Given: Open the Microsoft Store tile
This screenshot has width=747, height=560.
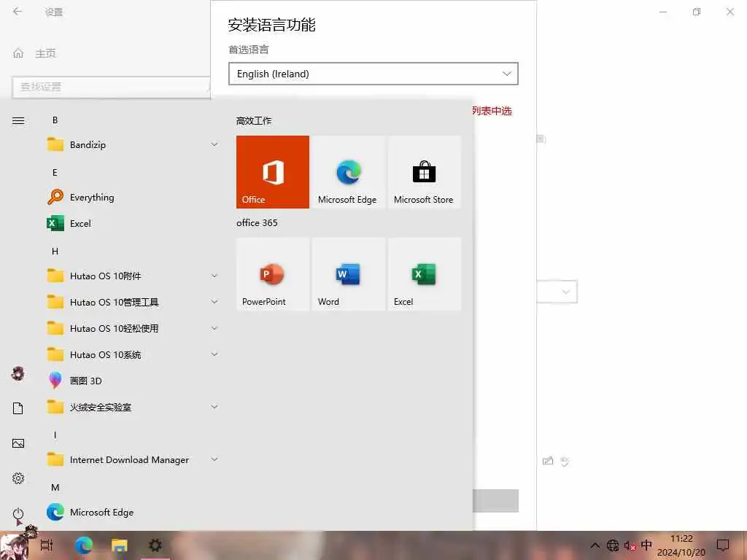Looking at the screenshot, I should [424, 172].
